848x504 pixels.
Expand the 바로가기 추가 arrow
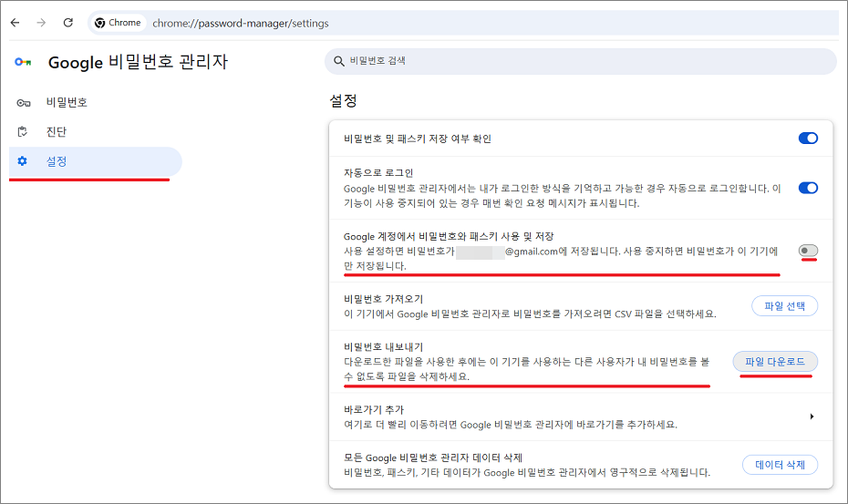coord(812,417)
